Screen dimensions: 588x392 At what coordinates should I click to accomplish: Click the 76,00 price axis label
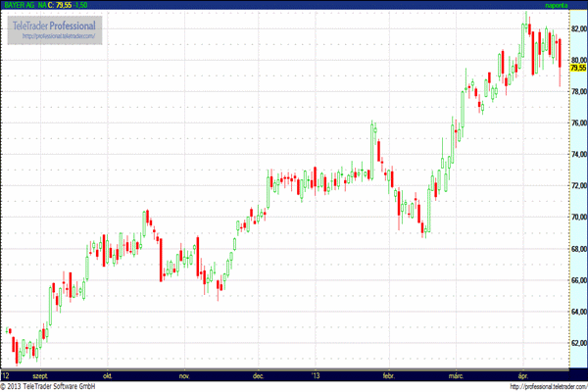[577, 123]
